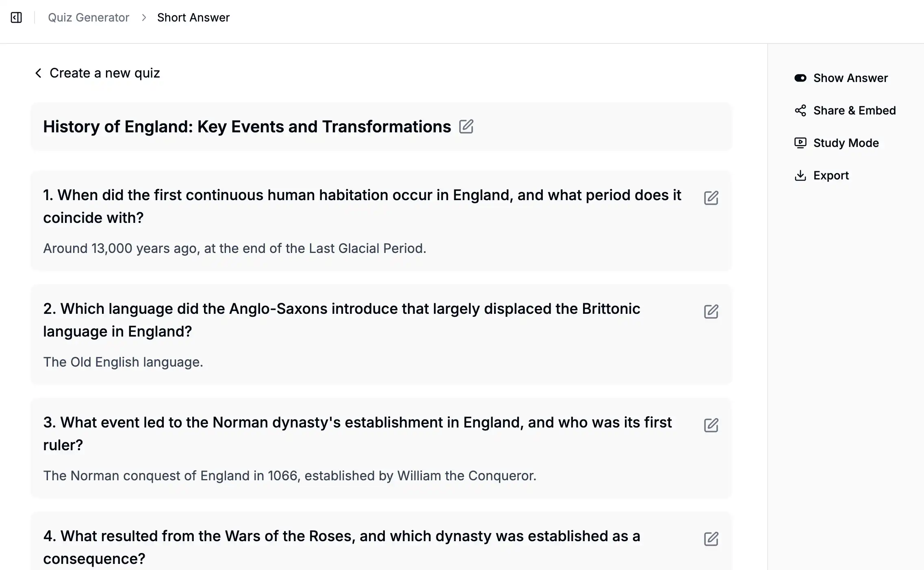Collapse the left sidebar panel

click(16, 17)
